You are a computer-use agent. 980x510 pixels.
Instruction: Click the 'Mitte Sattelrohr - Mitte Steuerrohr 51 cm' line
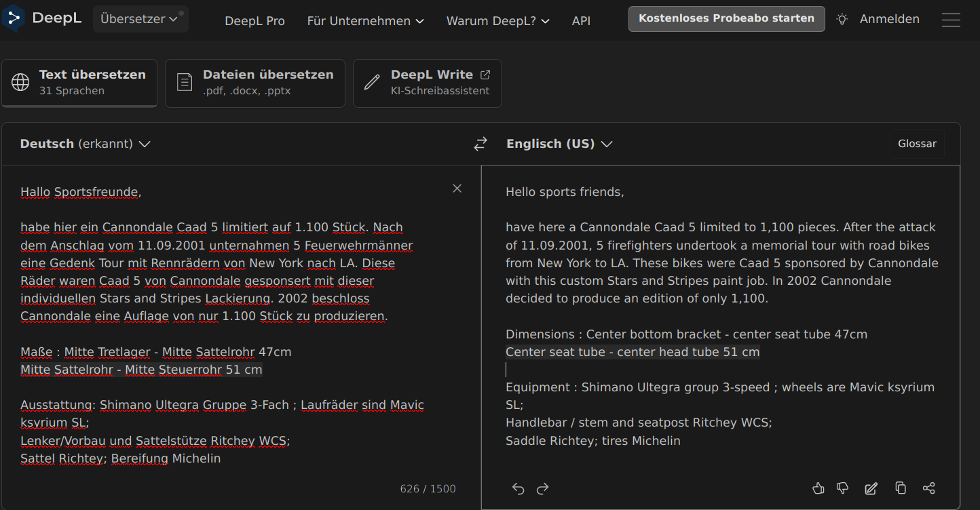(x=141, y=370)
